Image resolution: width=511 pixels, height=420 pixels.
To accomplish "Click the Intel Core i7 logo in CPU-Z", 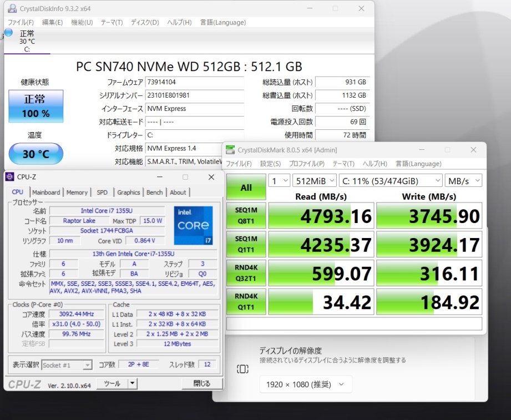I will pos(193,225).
